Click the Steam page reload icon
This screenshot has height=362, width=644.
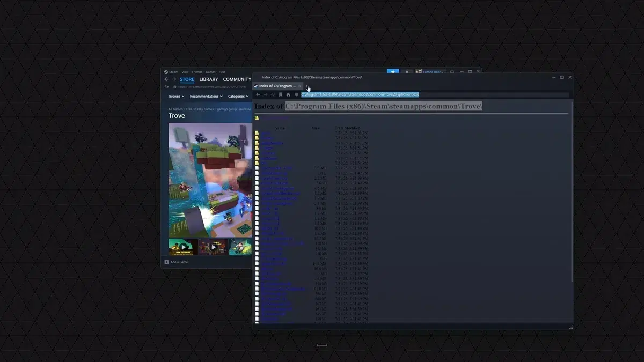click(x=166, y=86)
